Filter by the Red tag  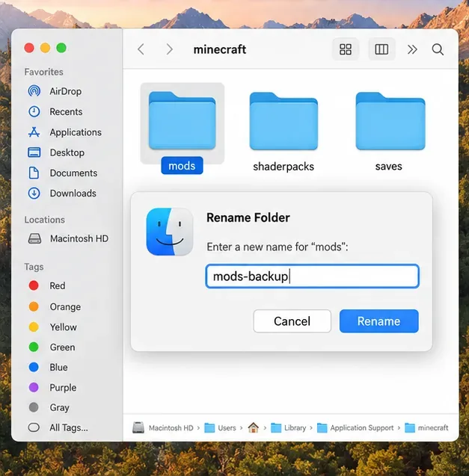47,285
